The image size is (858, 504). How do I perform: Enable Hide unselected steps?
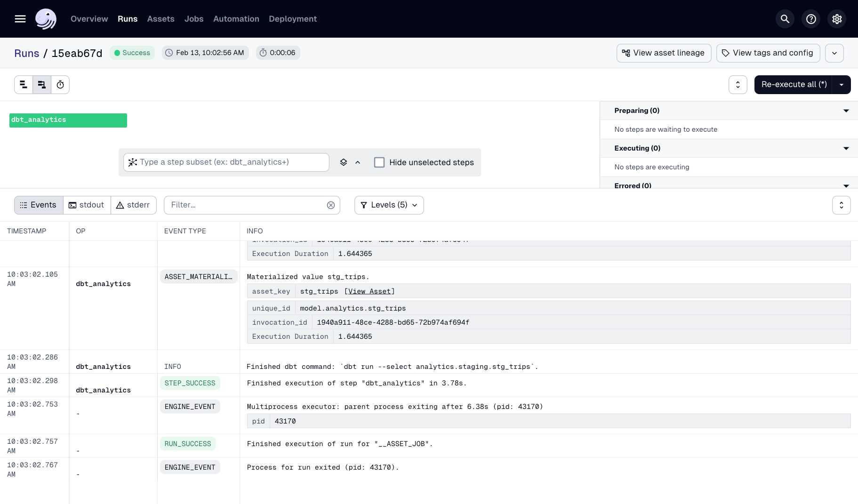379,162
